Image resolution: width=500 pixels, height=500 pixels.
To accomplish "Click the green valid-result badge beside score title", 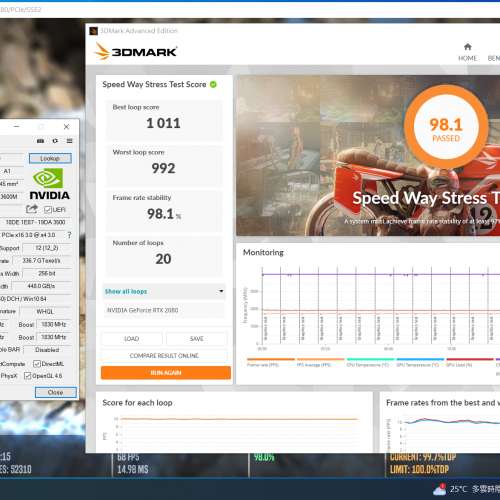I will point(213,84).
